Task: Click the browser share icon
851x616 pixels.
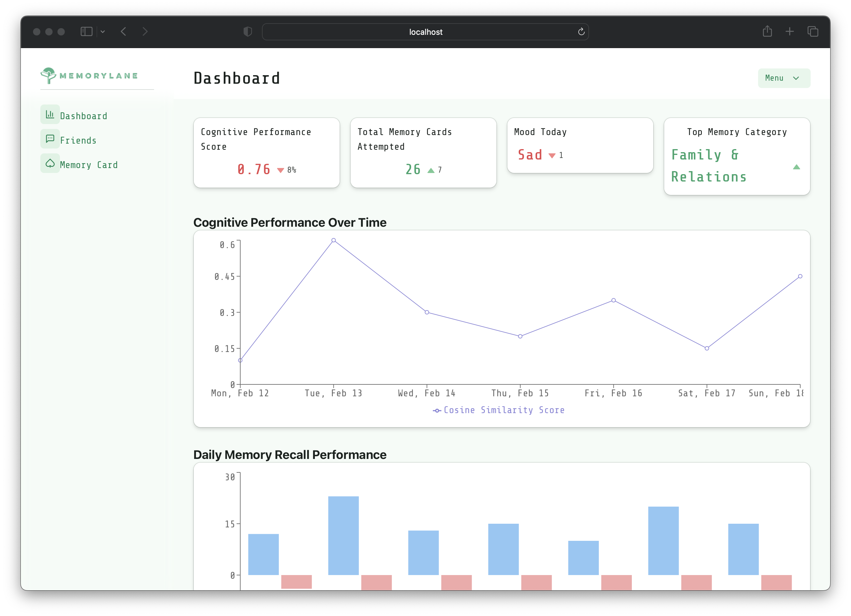Action: coord(767,31)
